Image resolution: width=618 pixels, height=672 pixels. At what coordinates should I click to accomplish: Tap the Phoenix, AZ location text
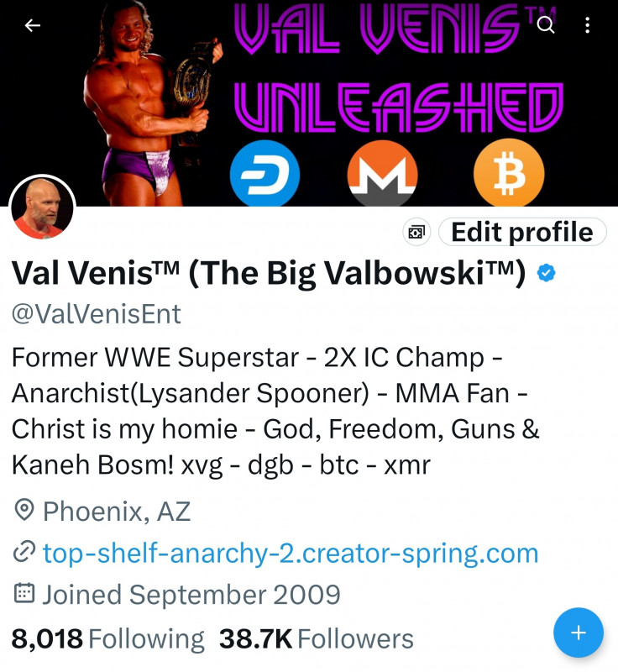[x=117, y=512]
